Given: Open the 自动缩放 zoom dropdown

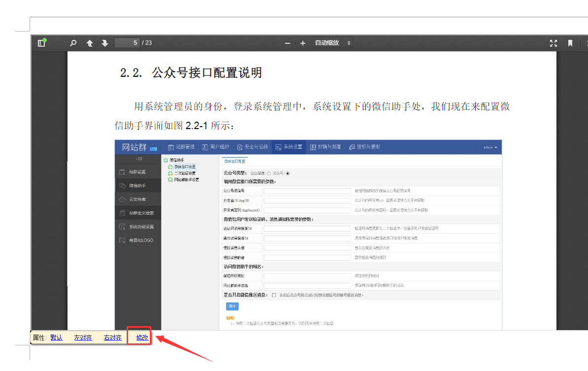Looking at the screenshot, I should (332, 43).
